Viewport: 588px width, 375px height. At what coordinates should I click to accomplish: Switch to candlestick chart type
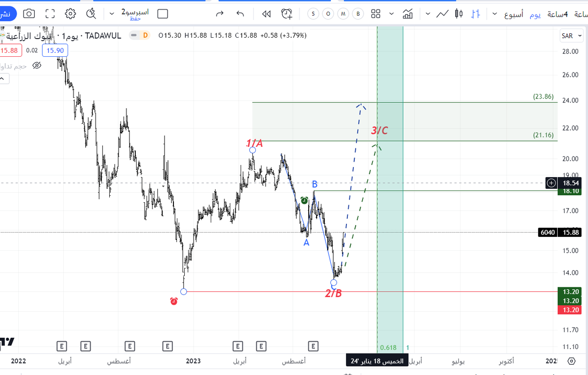[x=459, y=14]
